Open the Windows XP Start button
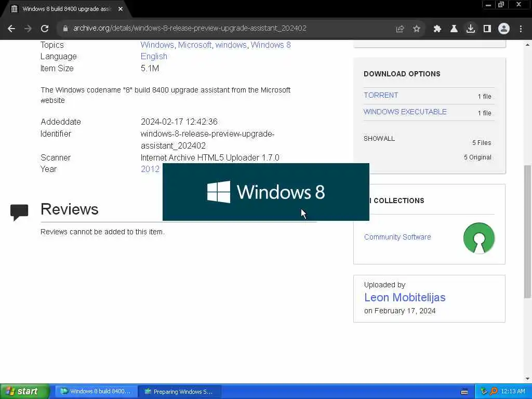This screenshot has width=532, height=399. pyautogui.click(x=24, y=391)
